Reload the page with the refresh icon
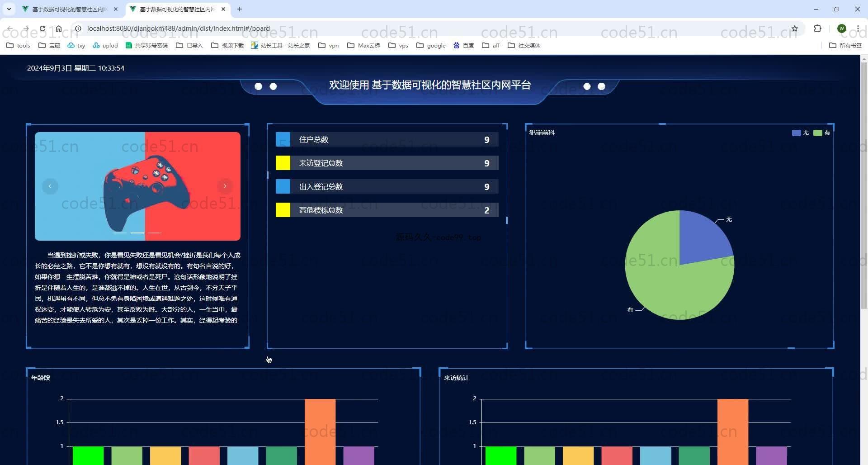Screen dimensions: 868x465 click(42, 28)
